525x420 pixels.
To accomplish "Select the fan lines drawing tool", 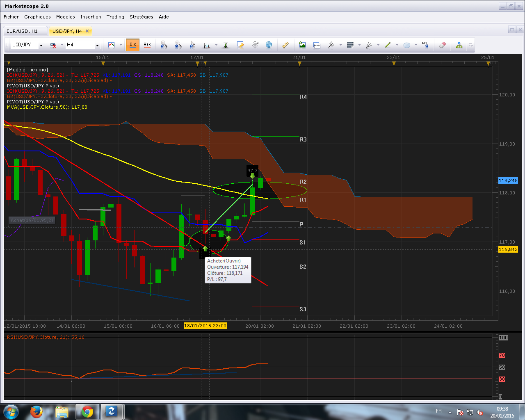I will tap(369, 45).
